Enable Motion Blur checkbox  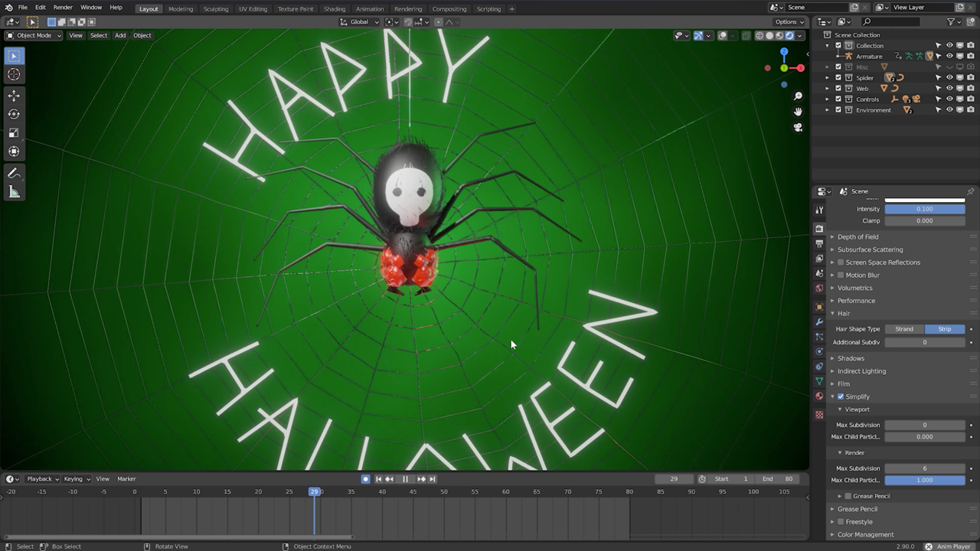click(841, 275)
